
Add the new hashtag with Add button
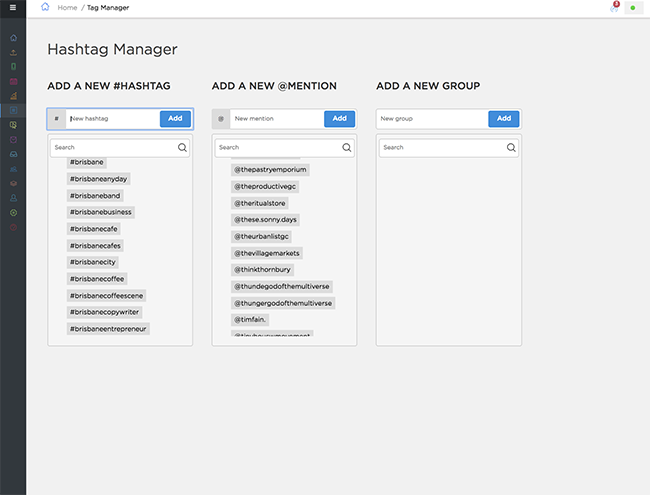[x=175, y=119]
